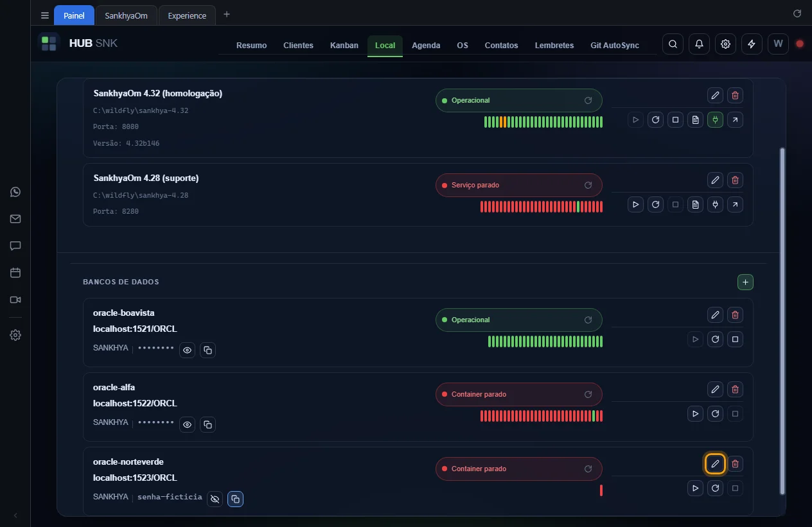Edit the SankhyaOm 4.32 (homologação) server
This screenshot has height=527, width=812.
pos(715,96)
